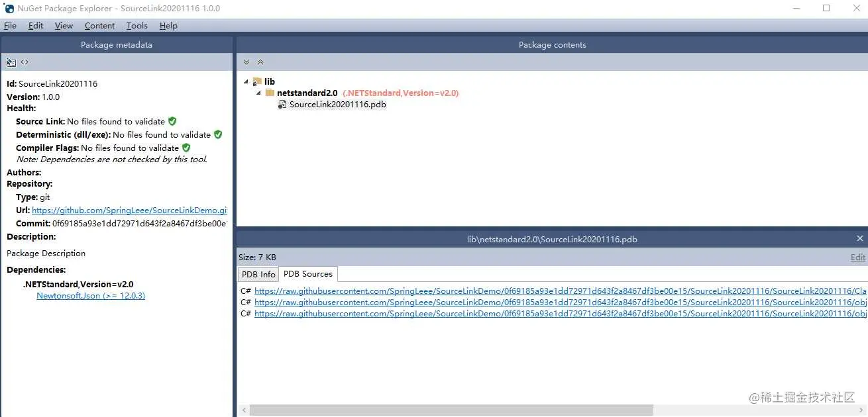Viewport: 868px width, 417px height.
Task: Click the lib folder icon
Action: (257, 81)
